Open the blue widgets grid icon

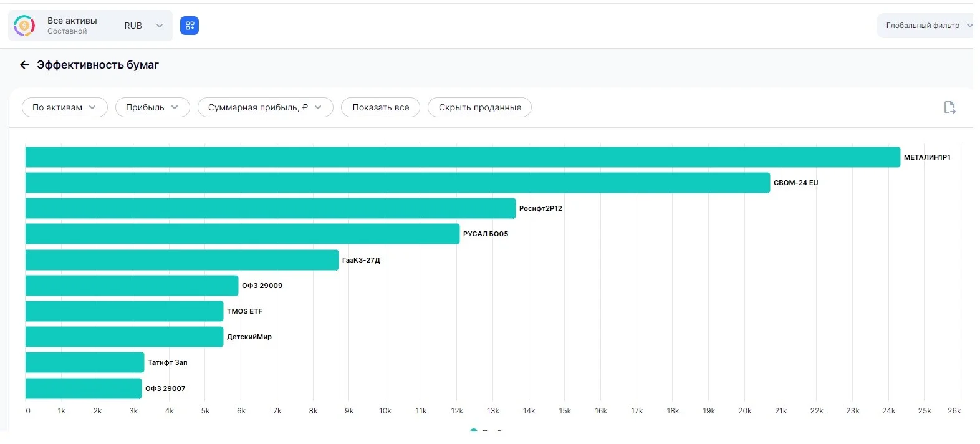(x=190, y=26)
